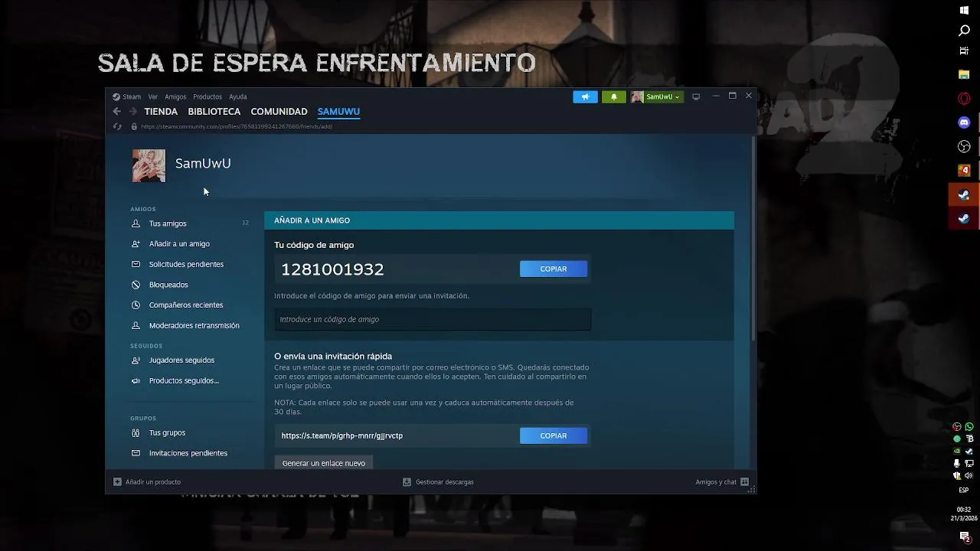
Task: Click the Moderadores retransmisión icon
Action: click(x=136, y=325)
